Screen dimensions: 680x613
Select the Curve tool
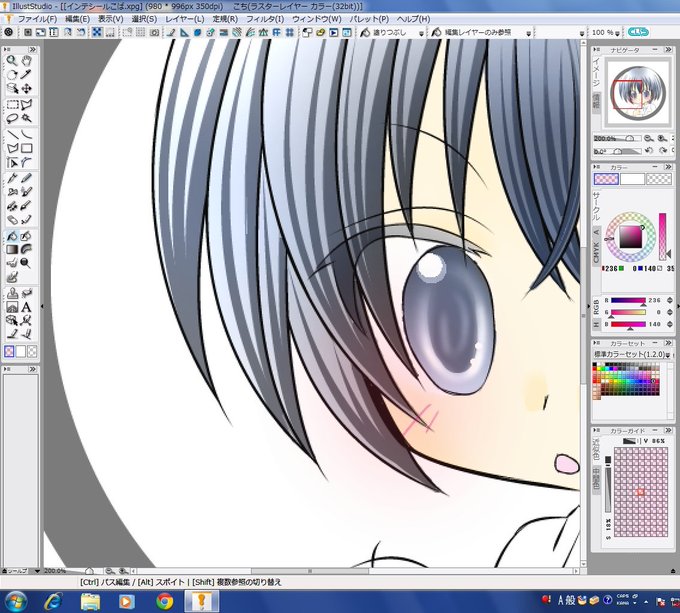[x=26, y=134]
